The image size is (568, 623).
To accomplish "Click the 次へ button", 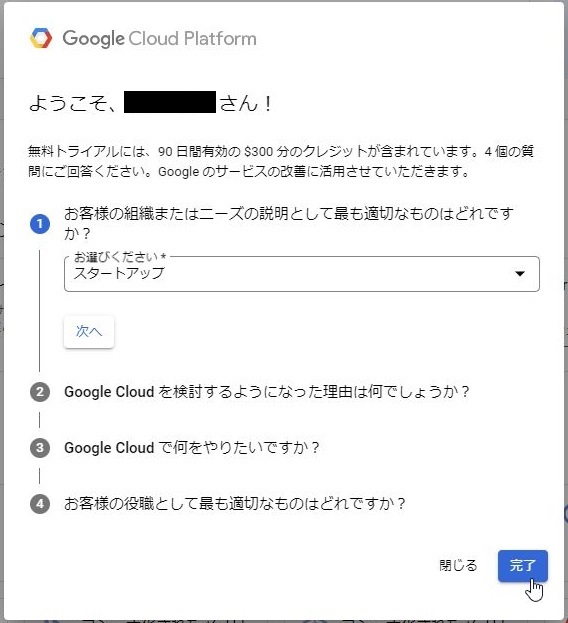I will pyautogui.click(x=89, y=331).
